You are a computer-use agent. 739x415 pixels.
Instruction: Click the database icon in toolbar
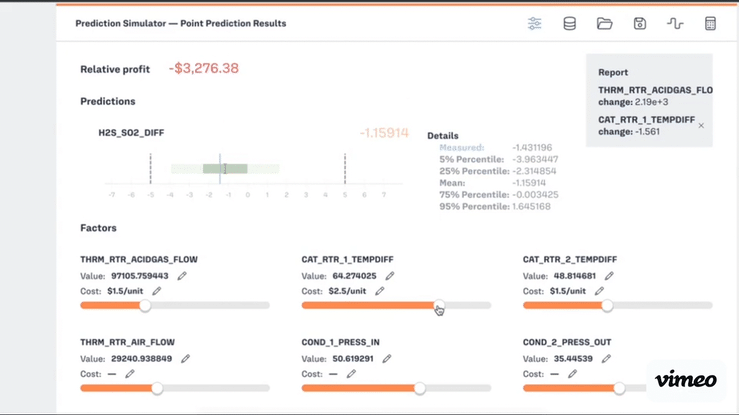click(570, 24)
